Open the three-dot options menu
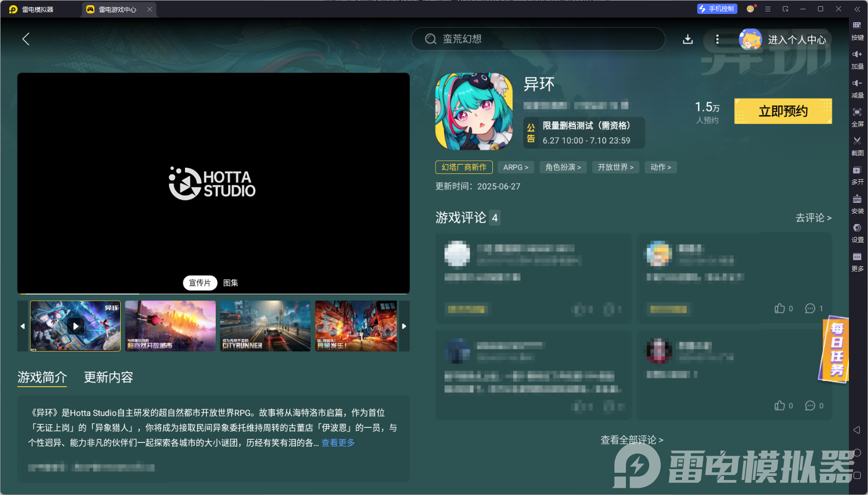The width and height of the screenshot is (868, 495). pyautogui.click(x=717, y=39)
